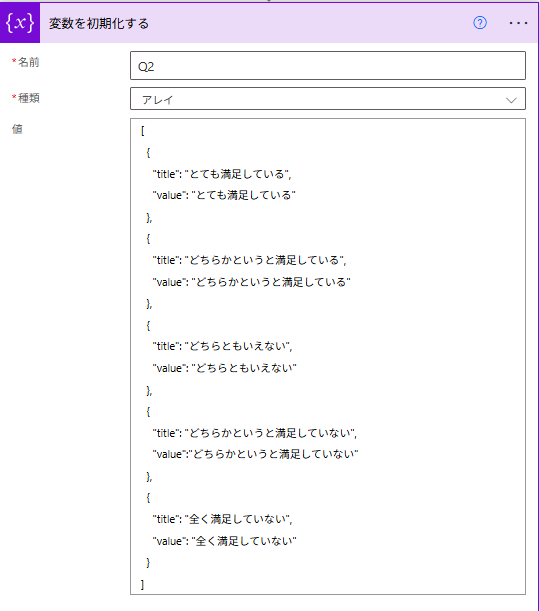Click the 種類 field label
The height and width of the screenshot is (611, 540).
click(x=26, y=98)
